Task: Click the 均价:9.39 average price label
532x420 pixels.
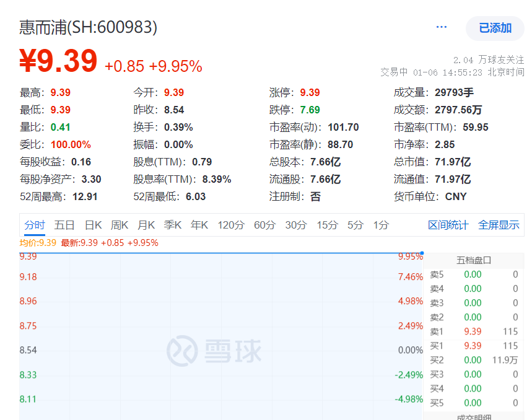Action: click(x=38, y=243)
